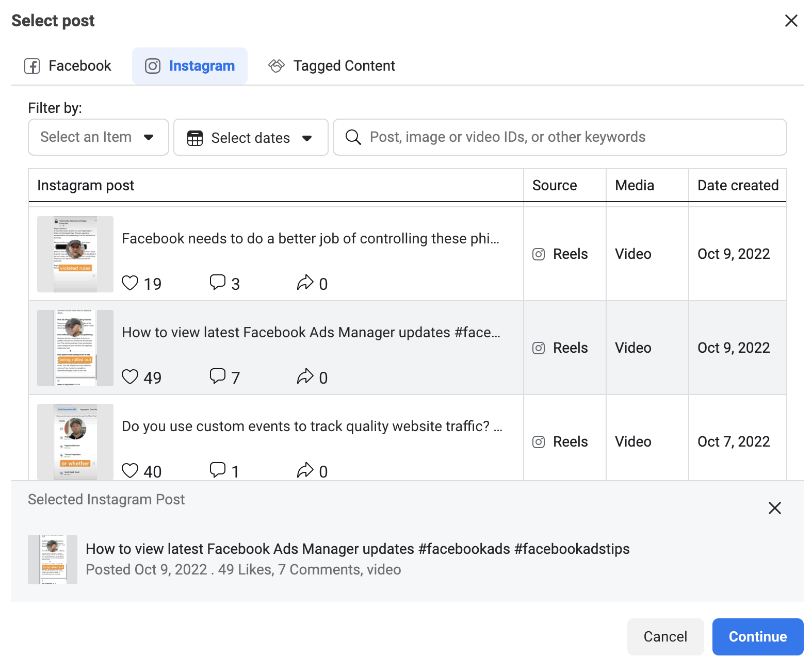Click Reels Instagram icon in Ads Manager row
Screen dimensions: 812x657
[x=539, y=348]
